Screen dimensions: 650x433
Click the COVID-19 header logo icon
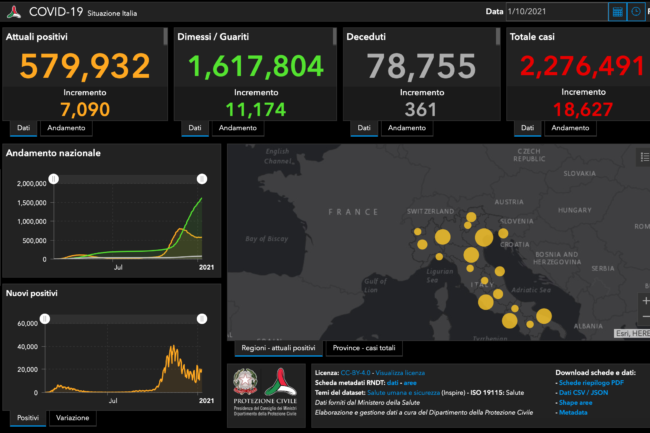[14, 12]
